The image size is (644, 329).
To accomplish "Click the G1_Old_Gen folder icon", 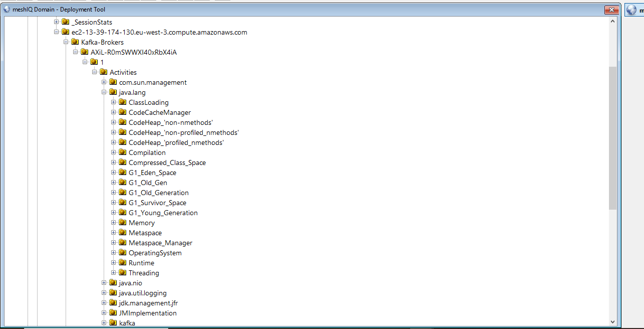I will [x=123, y=183].
